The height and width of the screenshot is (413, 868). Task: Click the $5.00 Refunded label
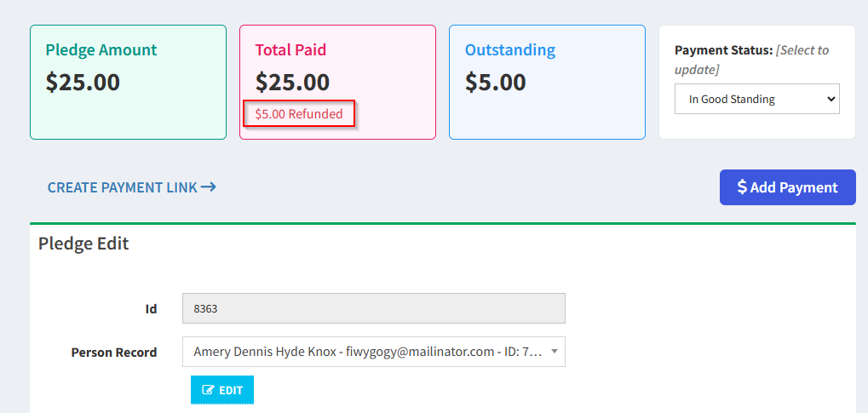click(299, 114)
